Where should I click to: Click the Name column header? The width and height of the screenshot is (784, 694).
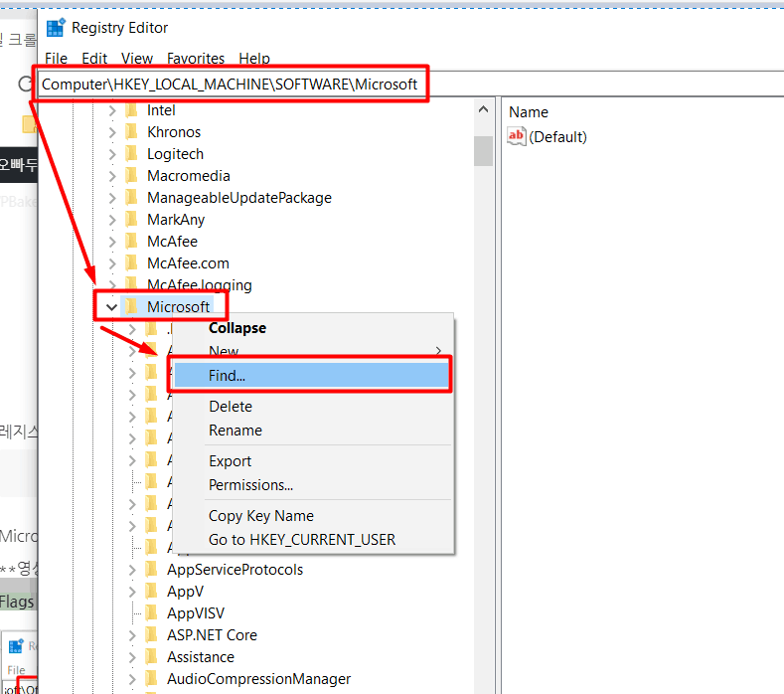[x=529, y=112]
